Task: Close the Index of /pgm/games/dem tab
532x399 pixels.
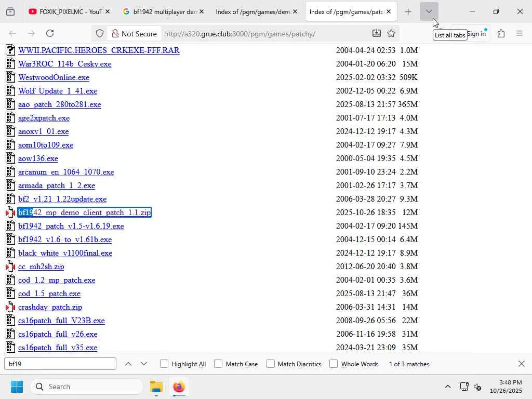Action: pyautogui.click(x=295, y=11)
